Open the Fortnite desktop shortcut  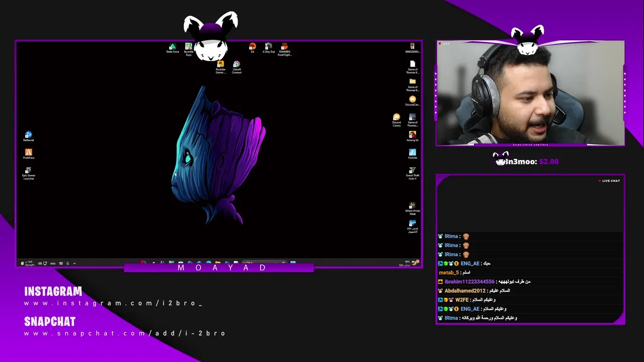click(x=413, y=154)
